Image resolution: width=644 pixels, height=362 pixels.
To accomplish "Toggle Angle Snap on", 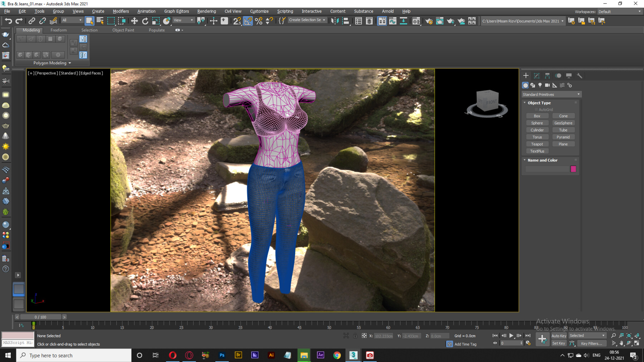I will click(248, 20).
